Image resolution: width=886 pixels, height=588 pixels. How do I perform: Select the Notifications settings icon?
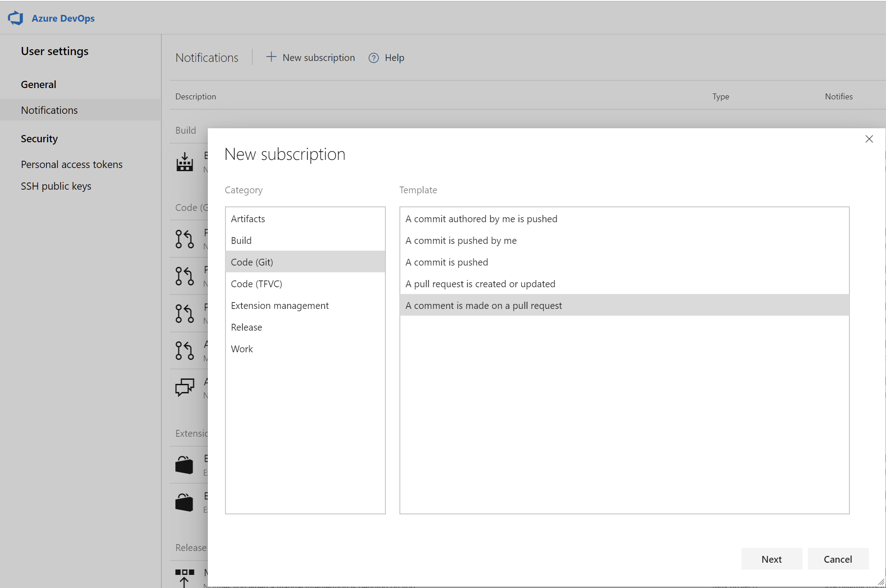(49, 110)
